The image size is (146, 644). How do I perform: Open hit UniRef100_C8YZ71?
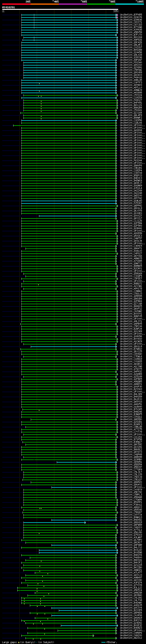[x=131, y=22]
